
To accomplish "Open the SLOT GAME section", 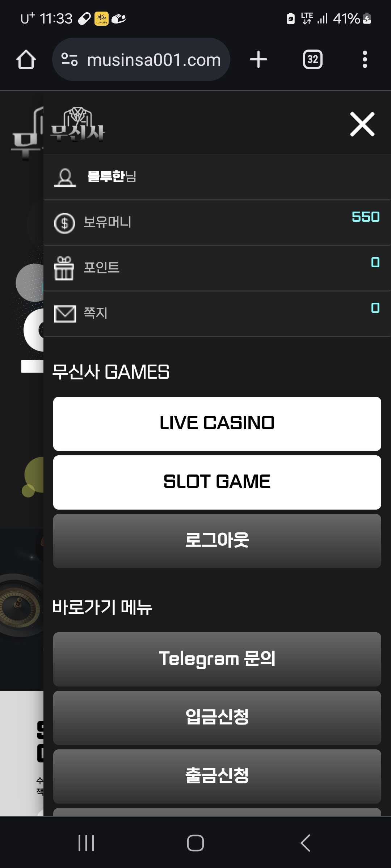I will [217, 482].
